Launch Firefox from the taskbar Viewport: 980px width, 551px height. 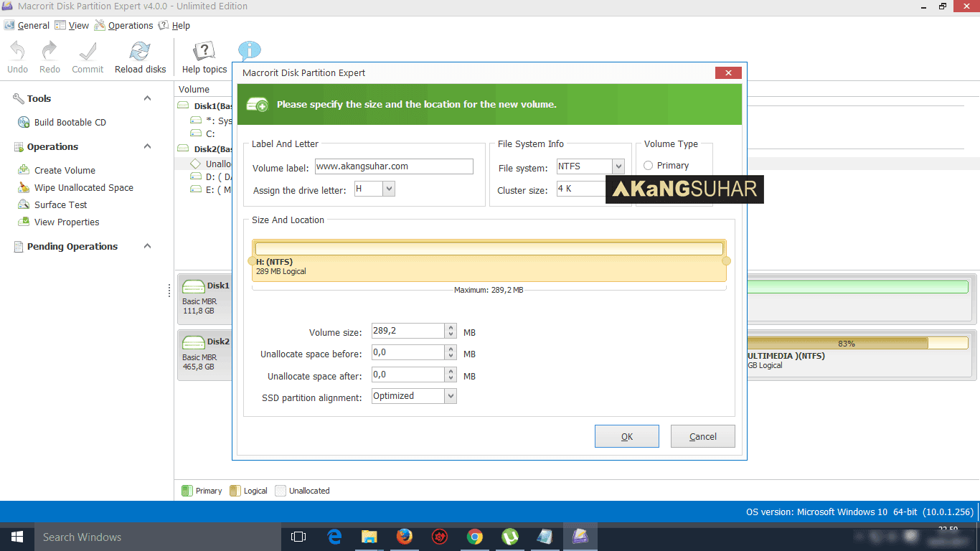coord(405,537)
